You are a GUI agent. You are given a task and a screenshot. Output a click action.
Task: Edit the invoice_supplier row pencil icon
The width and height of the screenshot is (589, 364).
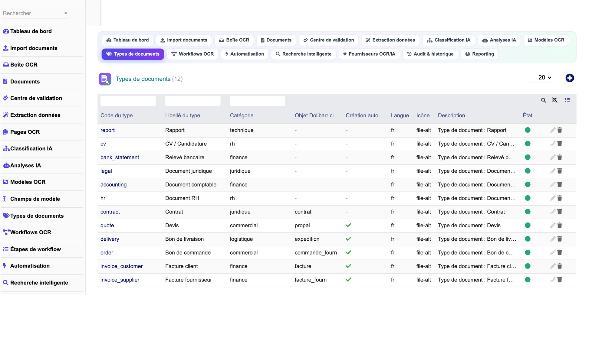click(x=553, y=280)
